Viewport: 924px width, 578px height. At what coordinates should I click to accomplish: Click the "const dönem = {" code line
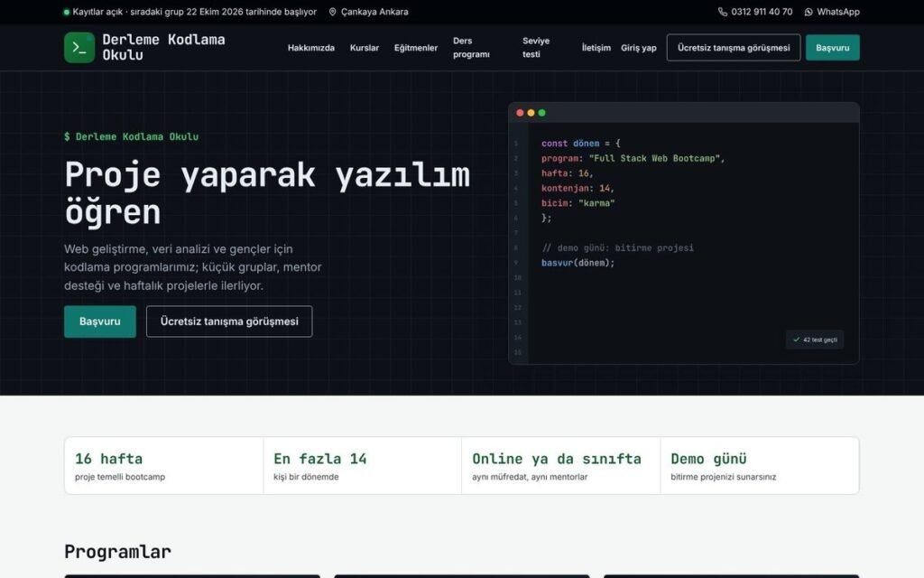[x=581, y=144]
